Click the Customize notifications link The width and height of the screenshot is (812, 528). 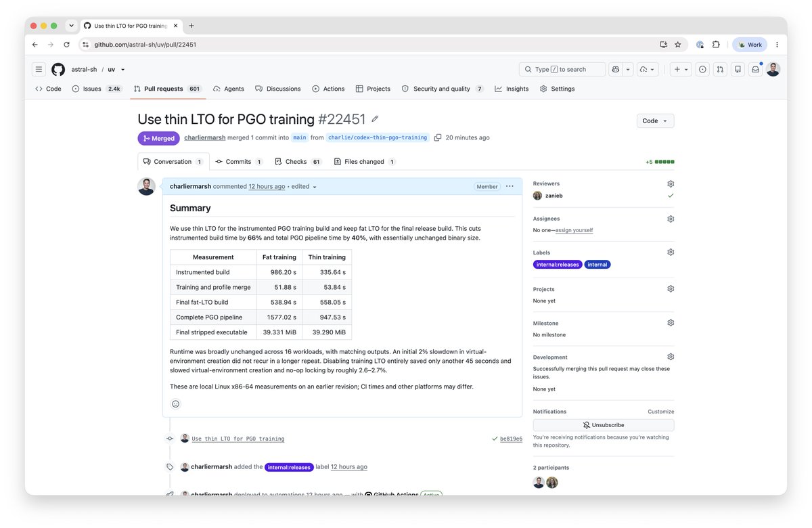[661, 412]
